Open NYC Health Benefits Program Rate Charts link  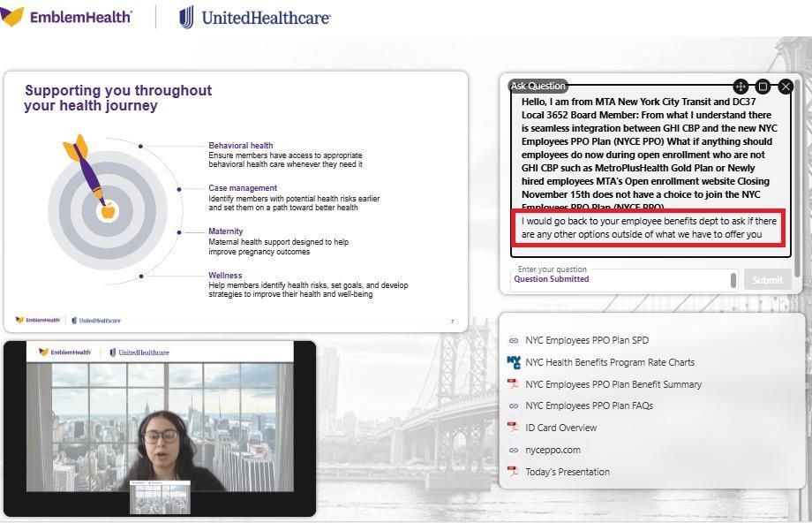pos(609,362)
